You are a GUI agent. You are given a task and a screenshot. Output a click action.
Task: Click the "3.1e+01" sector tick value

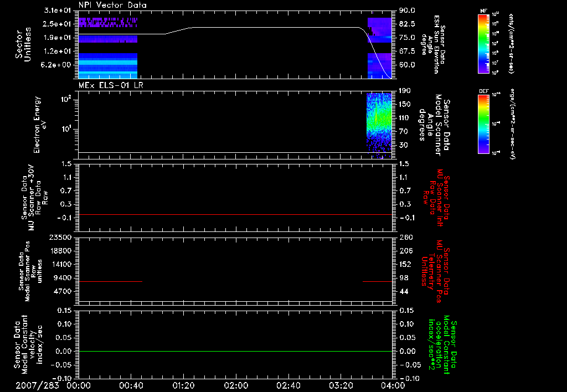coord(58,11)
